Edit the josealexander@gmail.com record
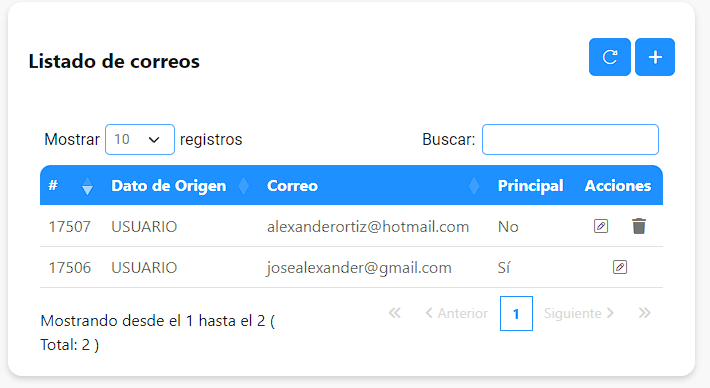The height and width of the screenshot is (388, 710). 620,267
